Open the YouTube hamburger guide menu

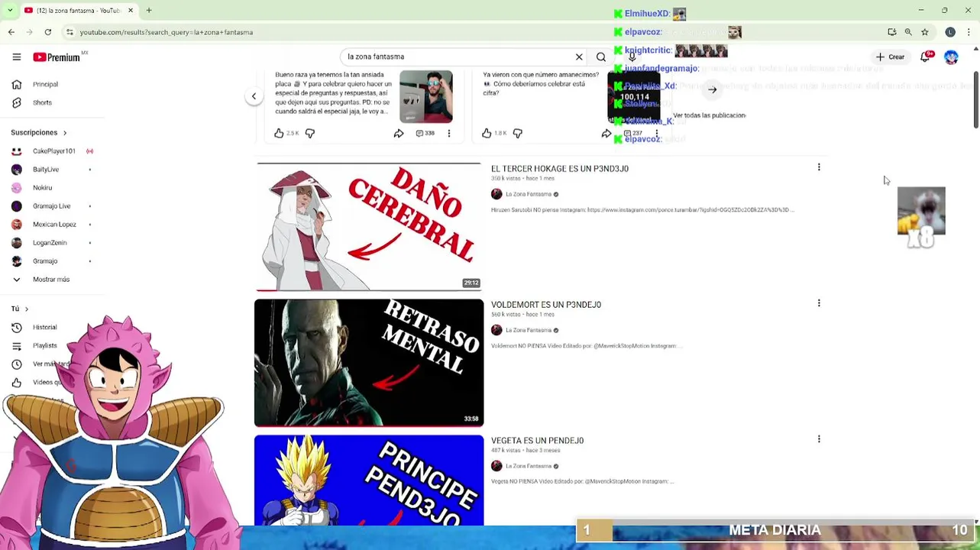coord(17,57)
